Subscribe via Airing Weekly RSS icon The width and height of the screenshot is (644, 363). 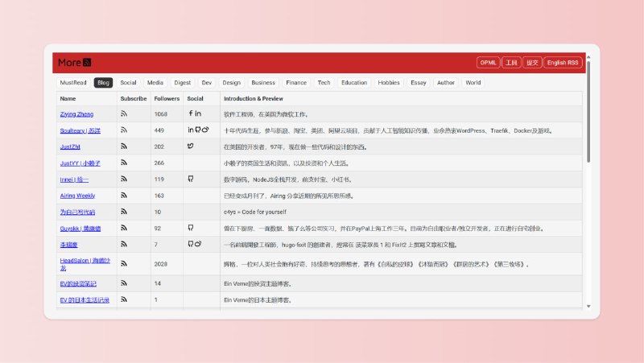pyautogui.click(x=124, y=196)
